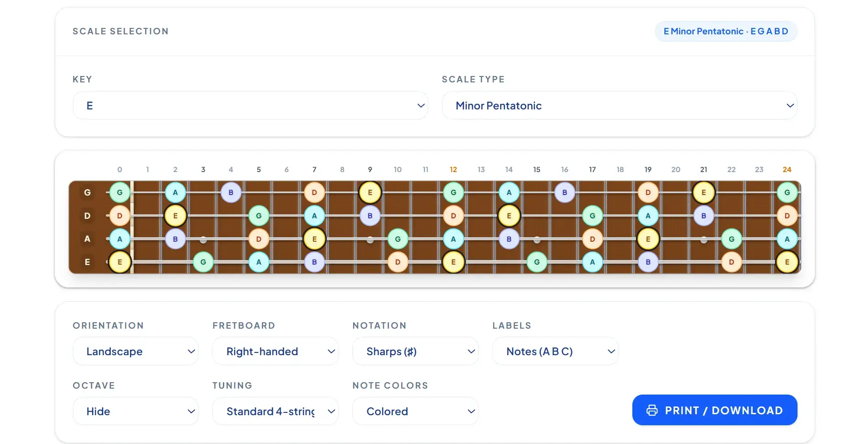The height and width of the screenshot is (444, 868).
Task: Click the E note at fret 9 on the G string
Action: point(370,192)
